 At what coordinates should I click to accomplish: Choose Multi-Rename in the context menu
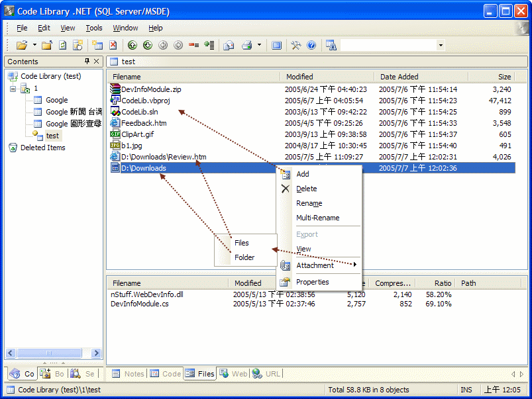coord(319,218)
